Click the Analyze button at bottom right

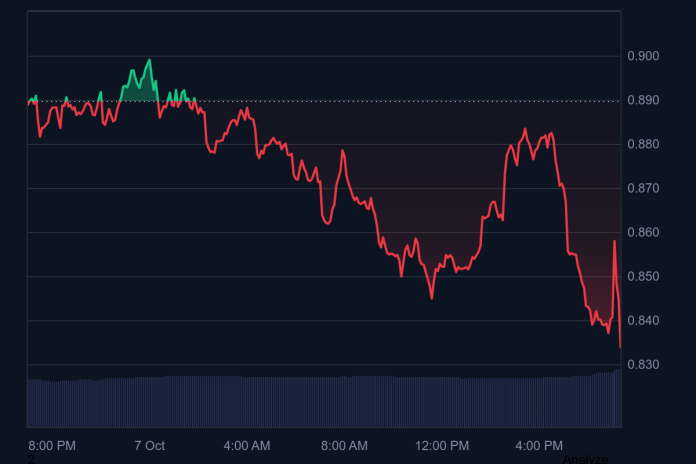pyautogui.click(x=585, y=459)
